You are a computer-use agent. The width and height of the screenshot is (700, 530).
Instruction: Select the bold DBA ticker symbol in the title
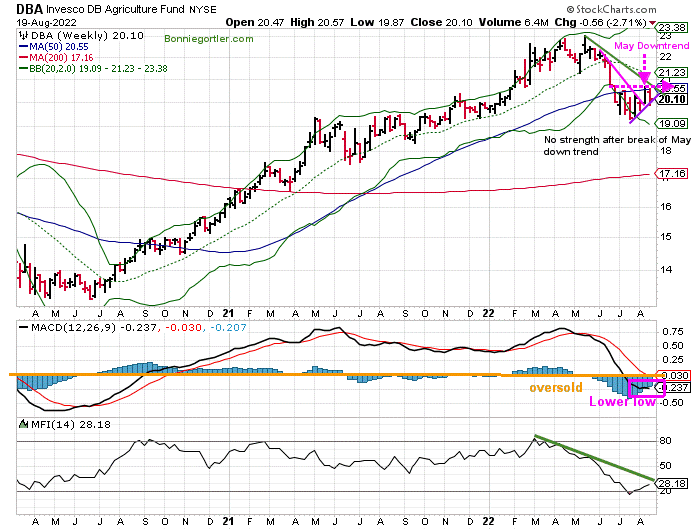point(29,9)
